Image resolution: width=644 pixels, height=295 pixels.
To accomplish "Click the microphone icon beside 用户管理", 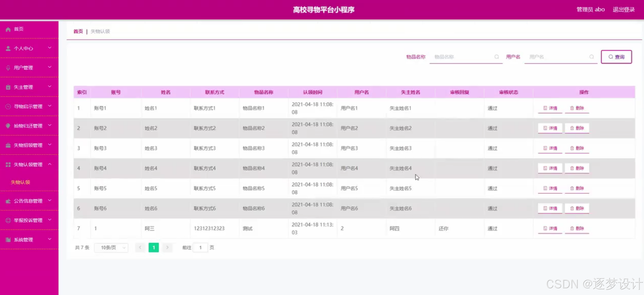I will [8, 68].
